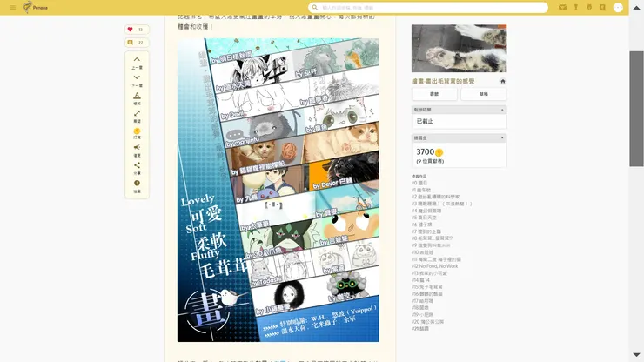Viewport: 644px width, 362px height.
Task: Open comments showing 27
Action: pos(137,43)
